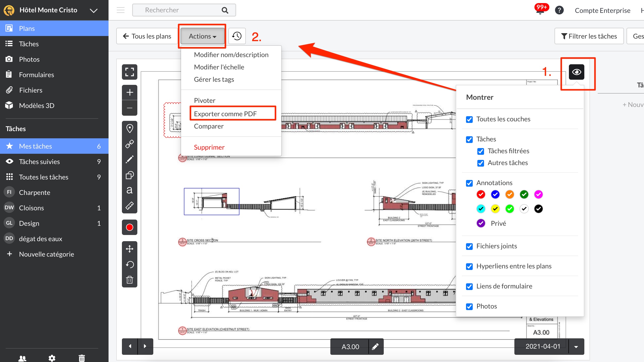Viewport: 644px width, 362px height.
Task: Select the text annotation tool
Action: coord(130,190)
